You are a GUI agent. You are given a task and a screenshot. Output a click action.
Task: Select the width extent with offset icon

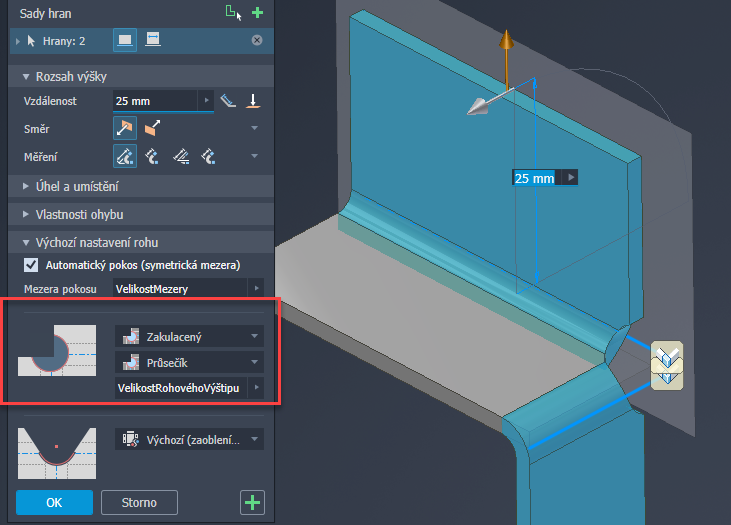[x=153, y=40]
